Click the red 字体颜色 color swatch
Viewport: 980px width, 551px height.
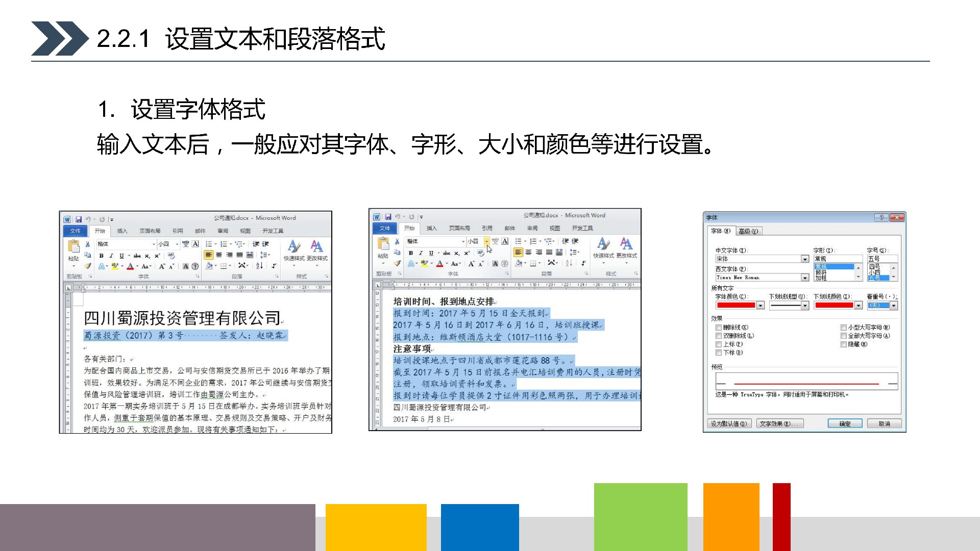[x=736, y=306]
